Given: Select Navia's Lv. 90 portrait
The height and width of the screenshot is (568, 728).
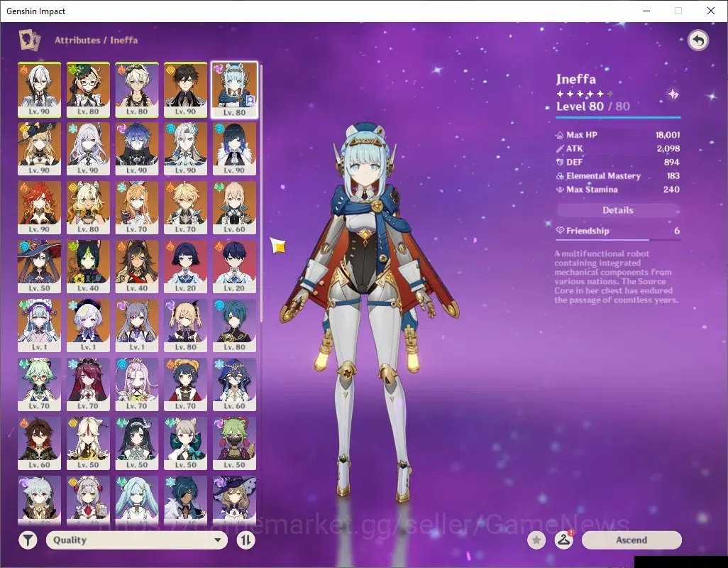Looking at the screenshot, I should click(x=40, y=148).
